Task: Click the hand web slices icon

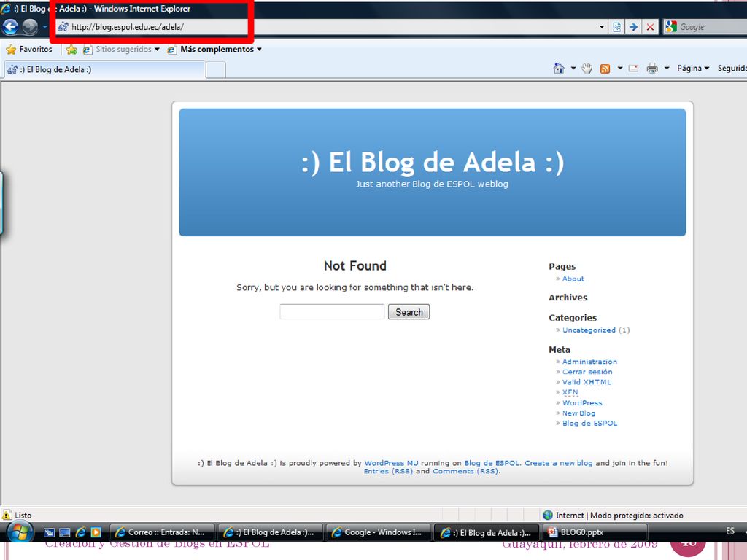Action: [587, 68]
